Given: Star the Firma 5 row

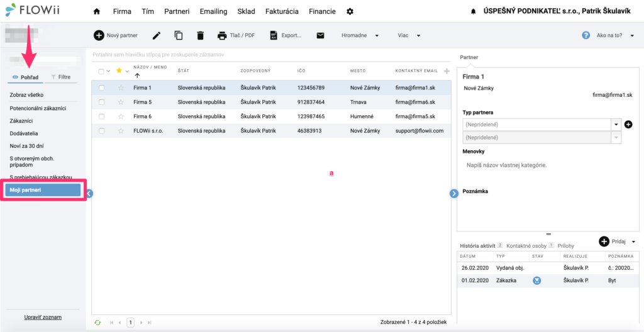Looking at the screenshot, I should pyautogui.click(x=121, y=102).
